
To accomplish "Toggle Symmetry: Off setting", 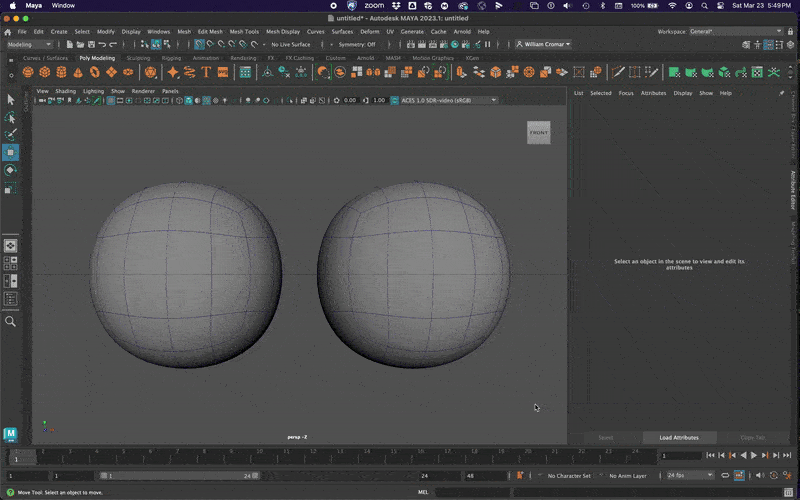I will [357, 44].
